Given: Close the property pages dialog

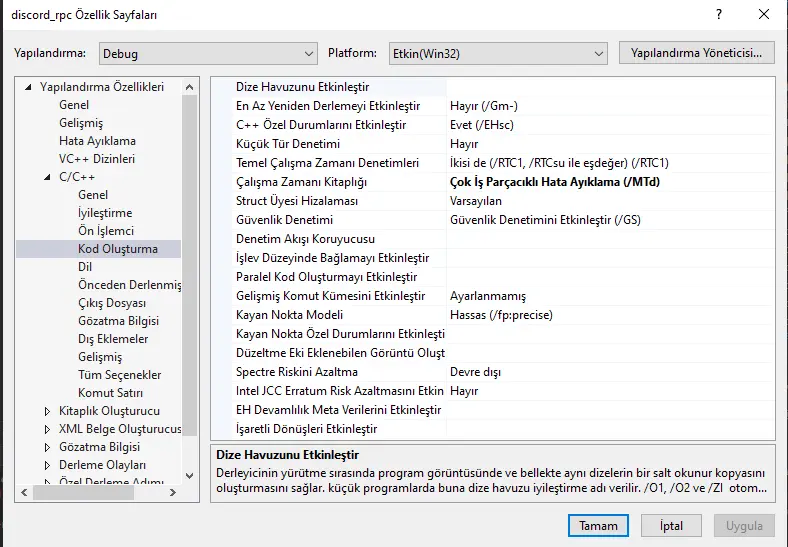Looking at the screenshot, I should 763,15.
